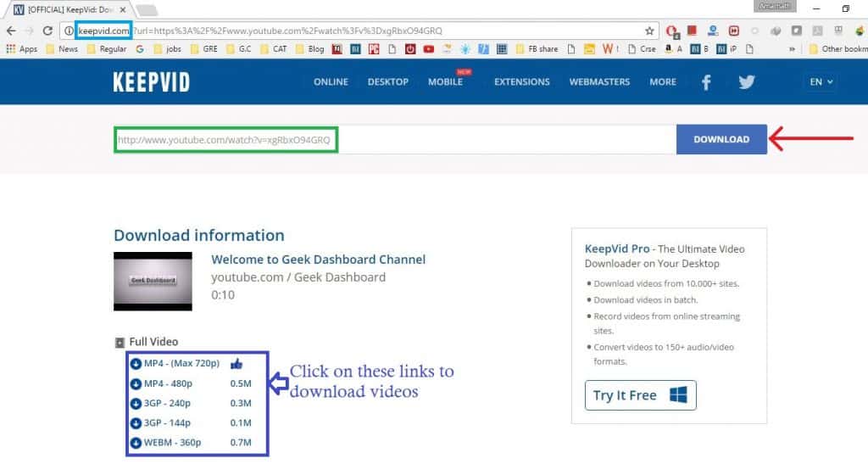Open the Apps grid shortcut

click(21, 48)
